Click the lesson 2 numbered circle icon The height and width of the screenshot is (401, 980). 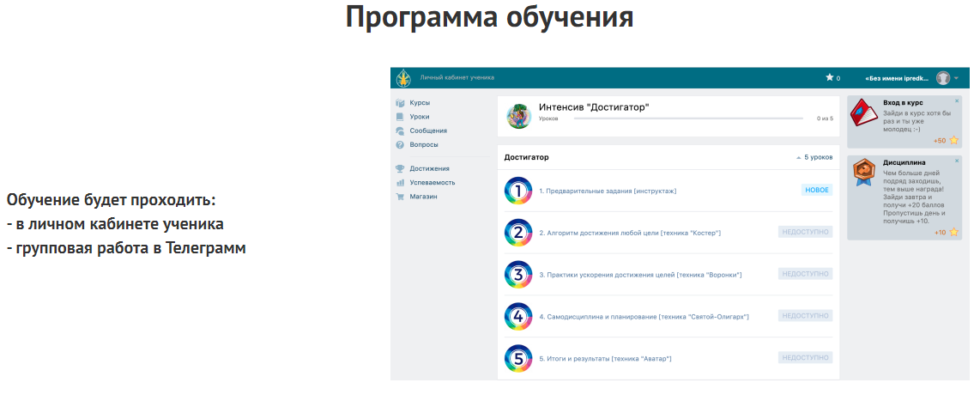(518, 233)
